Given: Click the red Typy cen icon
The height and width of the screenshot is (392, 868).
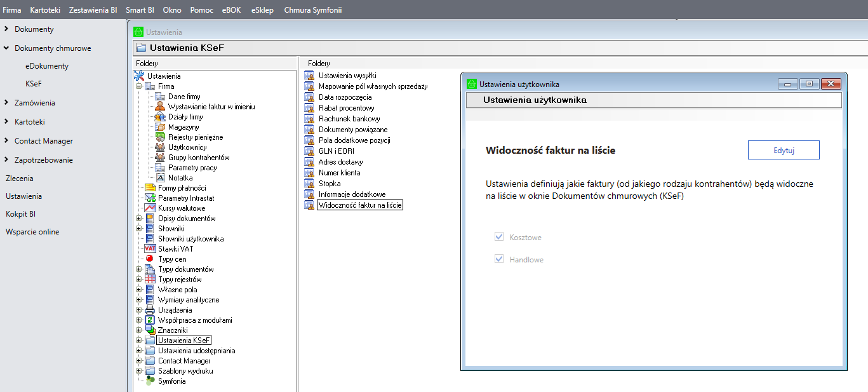Looking at the screenshot, I should click(x=150, y=259).
